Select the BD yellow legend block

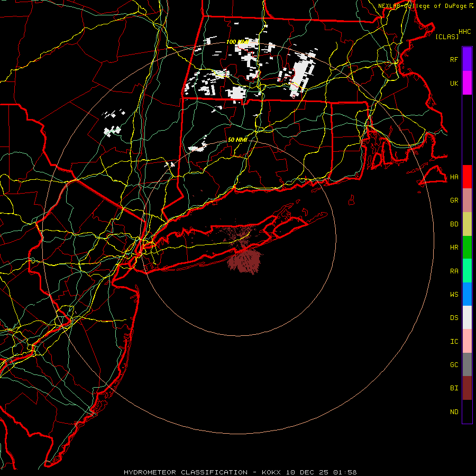pyautogui.click(x=467, y=224)
